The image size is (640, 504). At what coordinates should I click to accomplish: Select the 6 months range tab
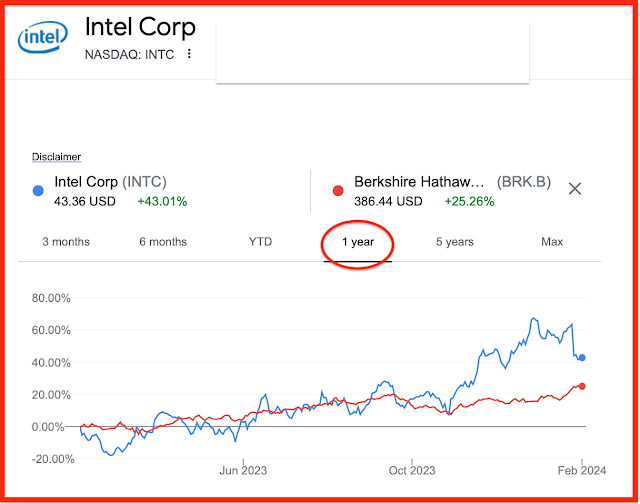pos(163,242)
